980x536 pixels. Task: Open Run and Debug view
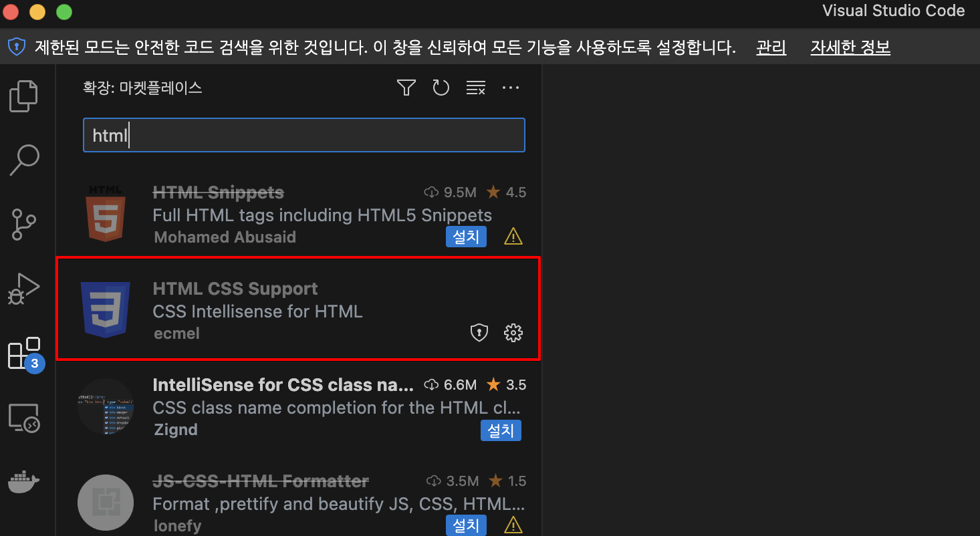tap(24, 289)
